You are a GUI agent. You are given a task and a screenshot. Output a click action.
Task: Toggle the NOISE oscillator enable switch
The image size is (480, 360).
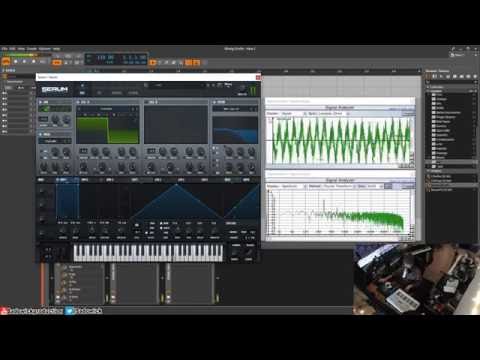[x=41, y=134]
